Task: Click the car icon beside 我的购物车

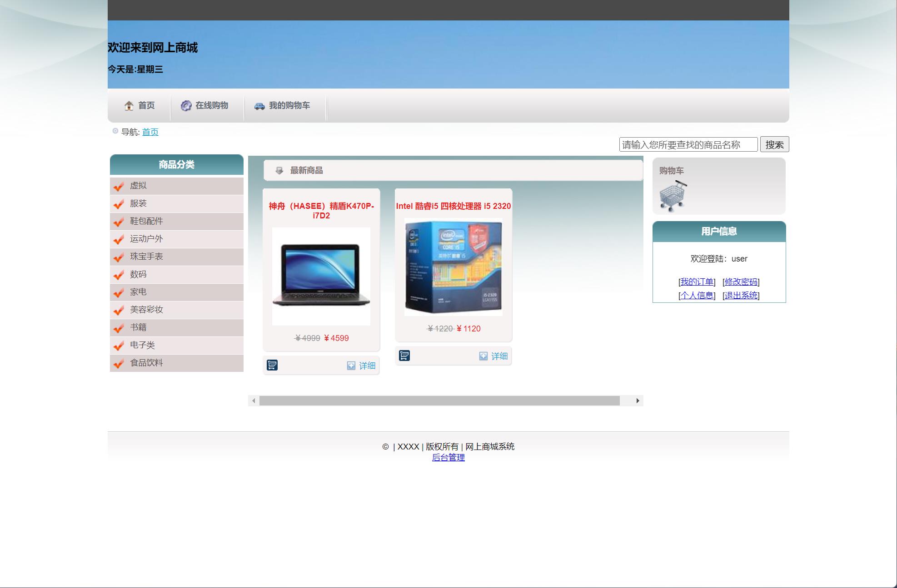Action: point(259,105)
